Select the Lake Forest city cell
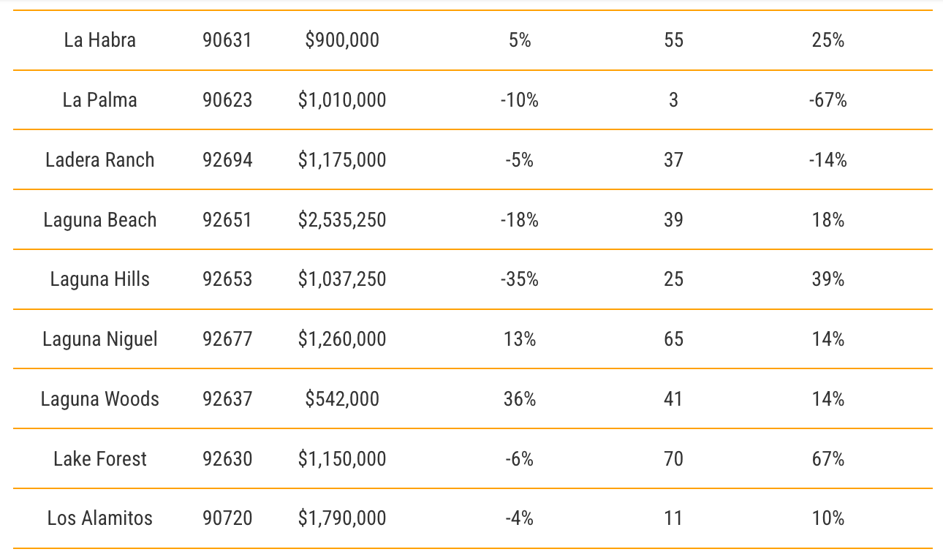Screen dimensions: 943x560 pos(100,459)
